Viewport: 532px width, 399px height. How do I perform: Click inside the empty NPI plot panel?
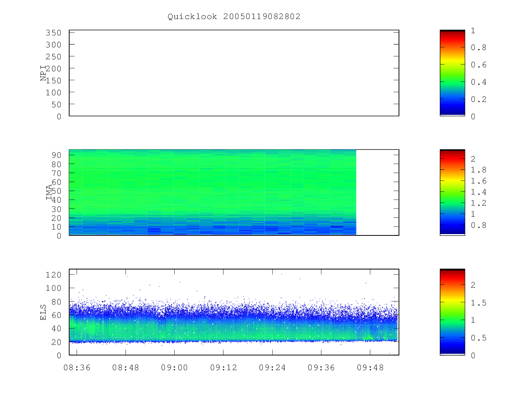pyautogui.click(x=234, y=73)
